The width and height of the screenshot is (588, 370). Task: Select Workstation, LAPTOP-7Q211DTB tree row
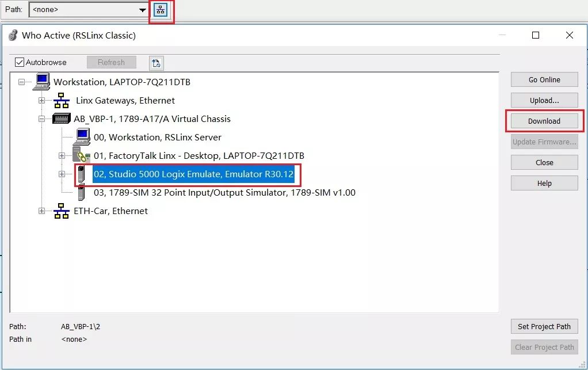(122, 82)
